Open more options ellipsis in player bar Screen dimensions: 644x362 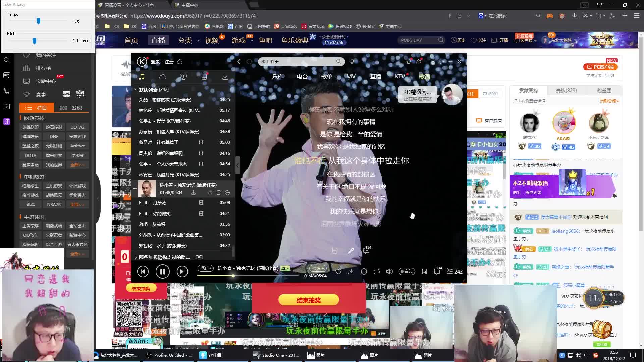tap(364, 271)
